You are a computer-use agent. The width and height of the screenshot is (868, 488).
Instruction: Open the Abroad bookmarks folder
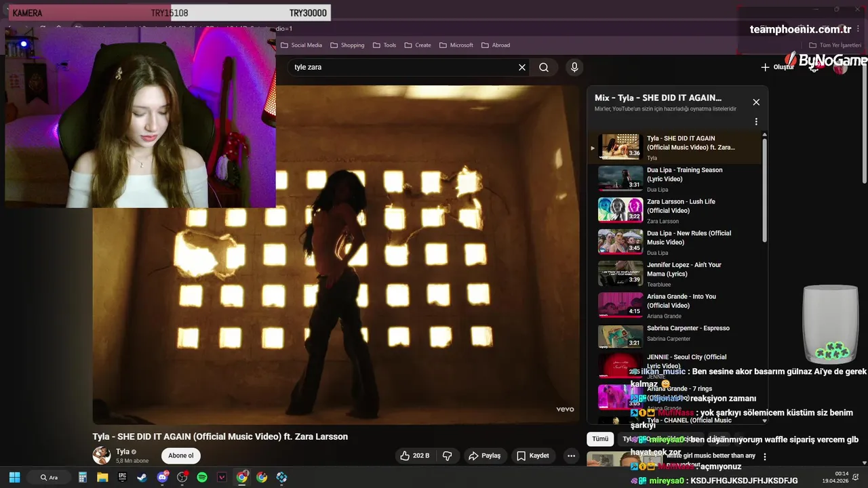coord(496,45)
